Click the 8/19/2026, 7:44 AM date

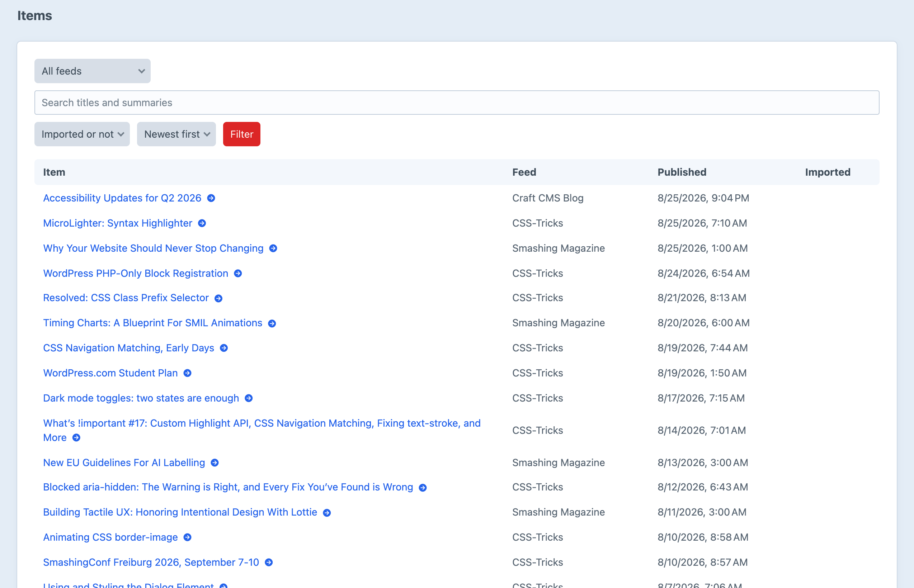(x=703, y=348)
